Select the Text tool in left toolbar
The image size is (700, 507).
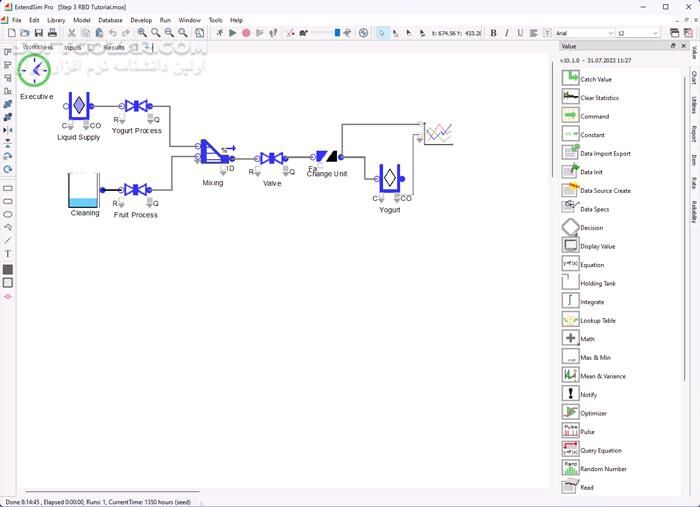point(8,254)
